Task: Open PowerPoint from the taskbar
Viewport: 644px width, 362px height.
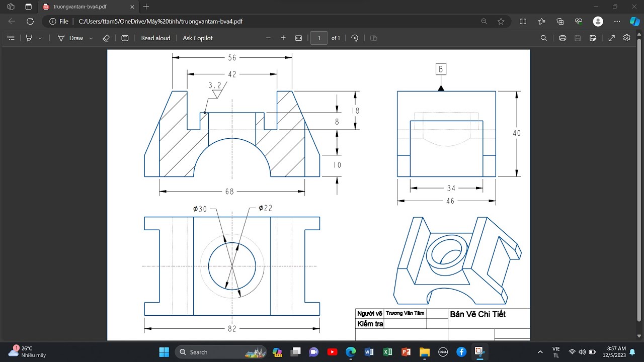Action: (x=406, y=352)
